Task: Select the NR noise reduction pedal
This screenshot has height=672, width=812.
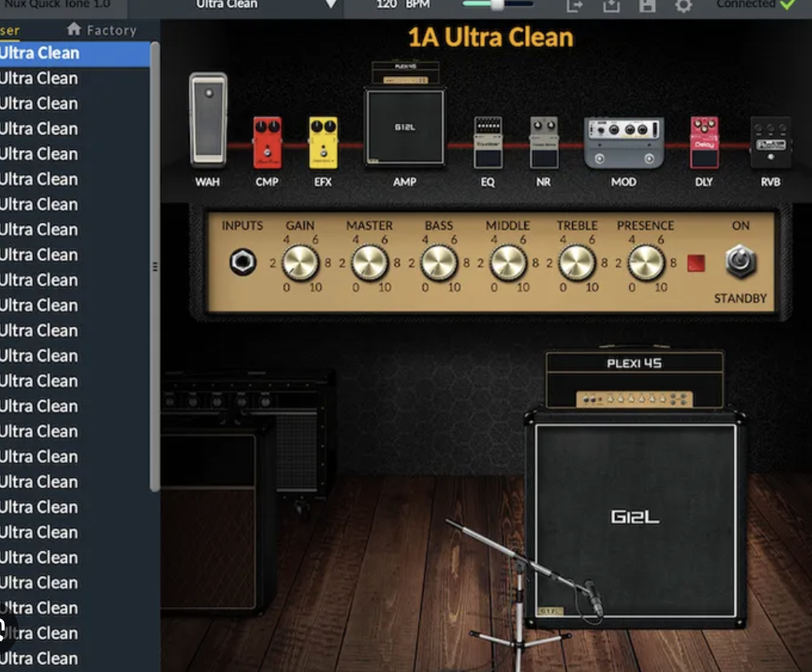Action: [x=544, y=142]
